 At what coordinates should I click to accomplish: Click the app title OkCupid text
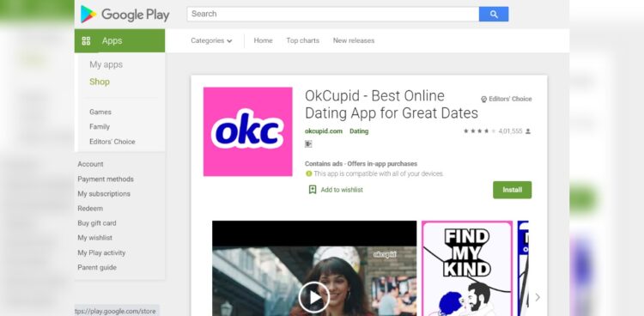392,105
